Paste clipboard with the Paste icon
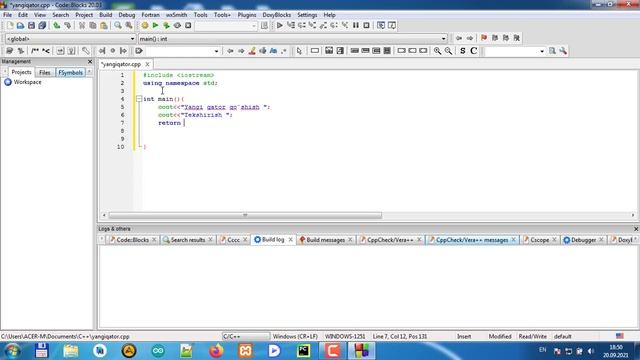640x360 pixels. pyautogui.click(x=104, y=25)
